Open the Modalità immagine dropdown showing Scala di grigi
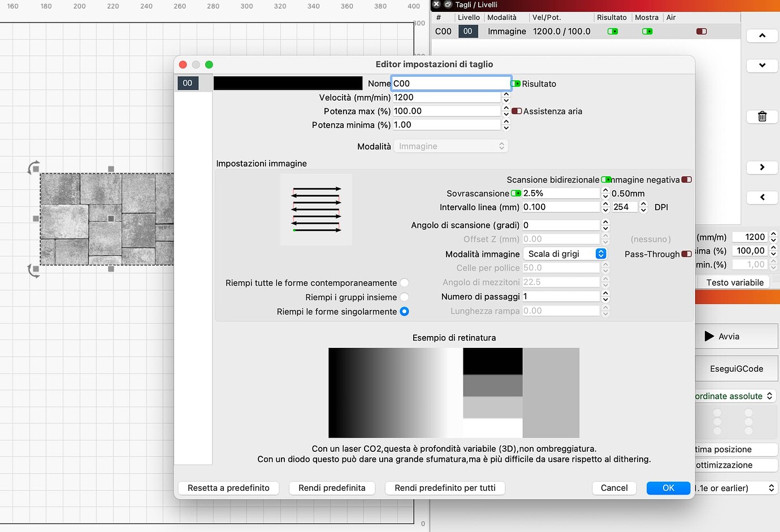Screen dimensions: 780x532 click(x=565, y=254)
